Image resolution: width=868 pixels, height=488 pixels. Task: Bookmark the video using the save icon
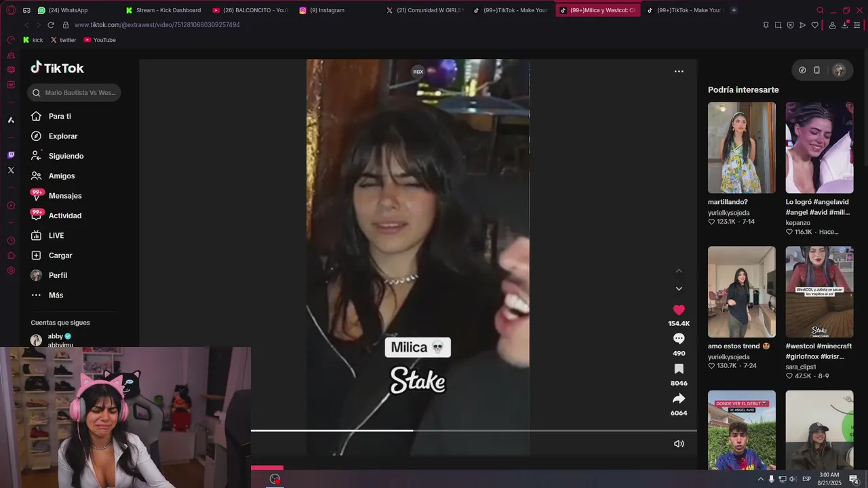click(679, 369)
